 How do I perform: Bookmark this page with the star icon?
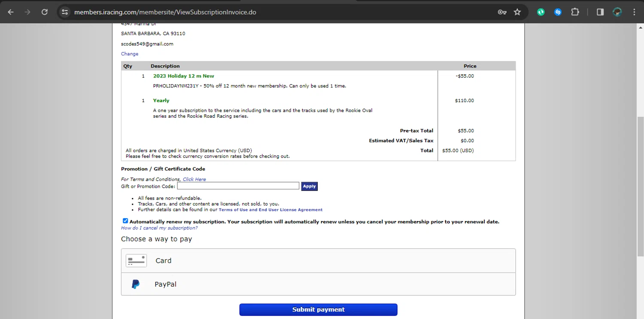pyautogui.click(x=517, y=12)
